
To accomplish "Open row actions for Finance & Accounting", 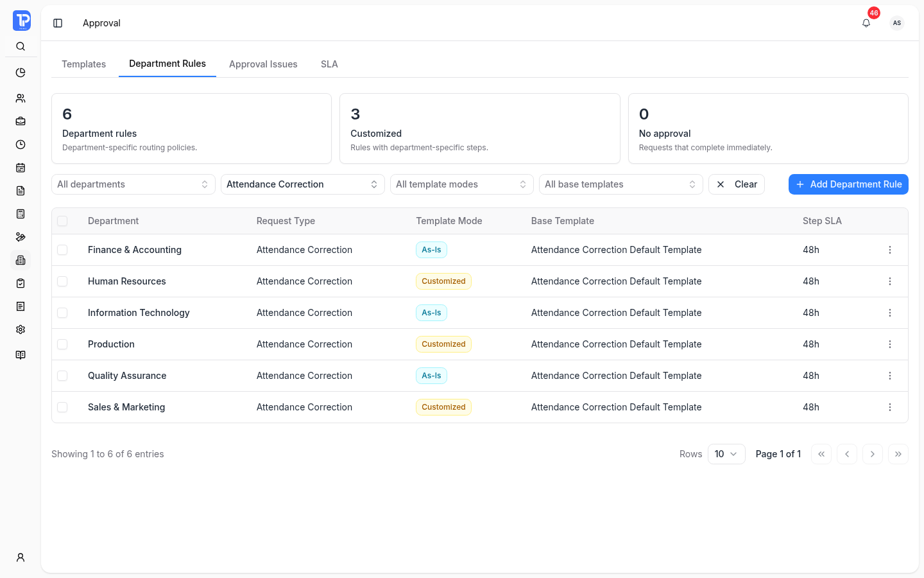I will (x=890, y=250).
